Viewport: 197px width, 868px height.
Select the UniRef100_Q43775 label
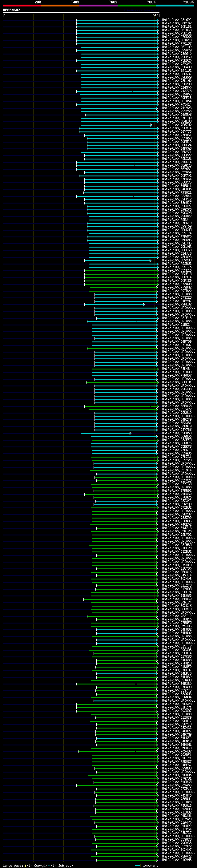(x=176, y=91)
